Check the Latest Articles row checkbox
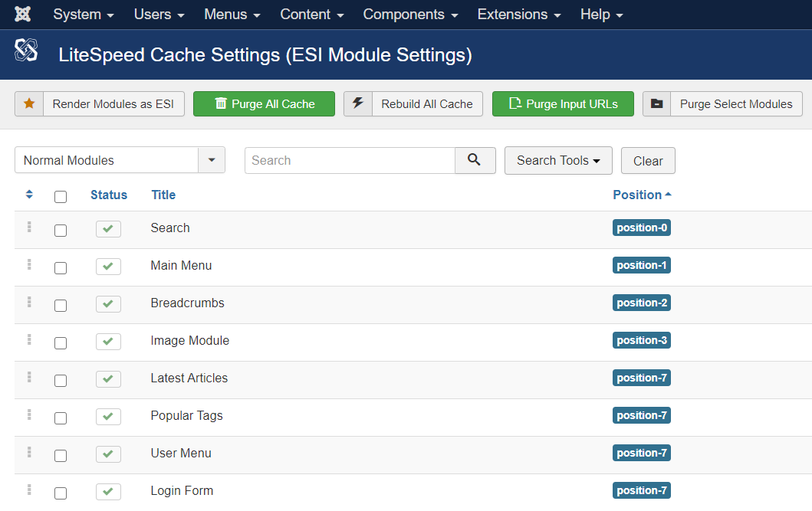 [x=61, y=381]
